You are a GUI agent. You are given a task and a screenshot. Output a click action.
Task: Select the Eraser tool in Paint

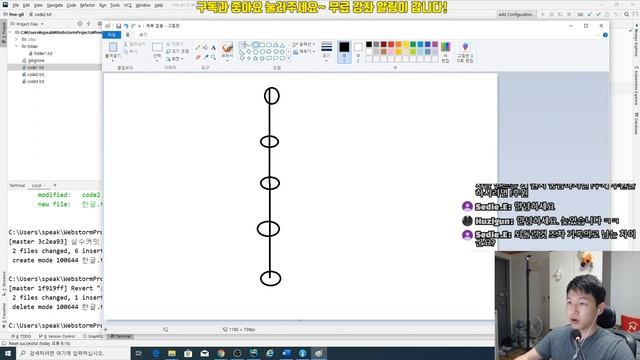[198, 57]
